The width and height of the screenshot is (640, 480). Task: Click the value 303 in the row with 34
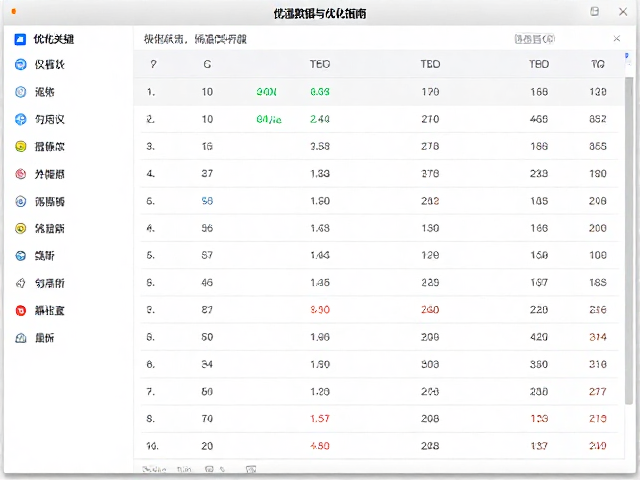(x=430, y=364)
